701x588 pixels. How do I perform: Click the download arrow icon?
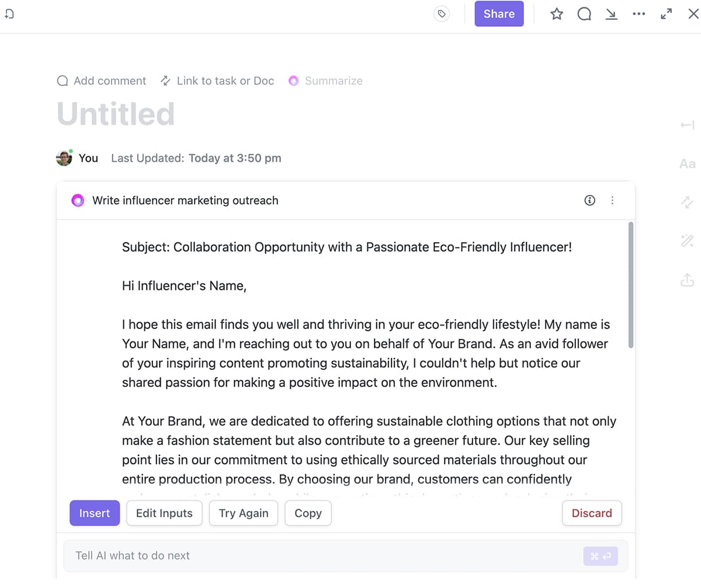point(611,14)
